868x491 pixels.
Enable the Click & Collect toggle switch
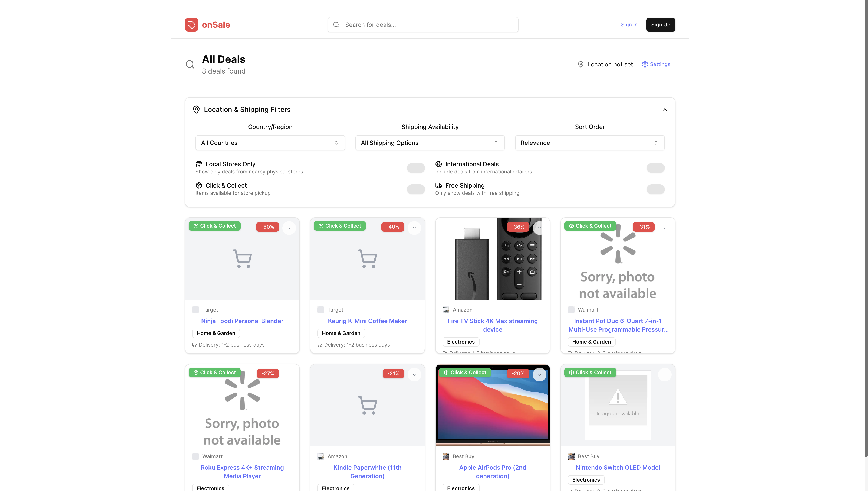[416, 189]
